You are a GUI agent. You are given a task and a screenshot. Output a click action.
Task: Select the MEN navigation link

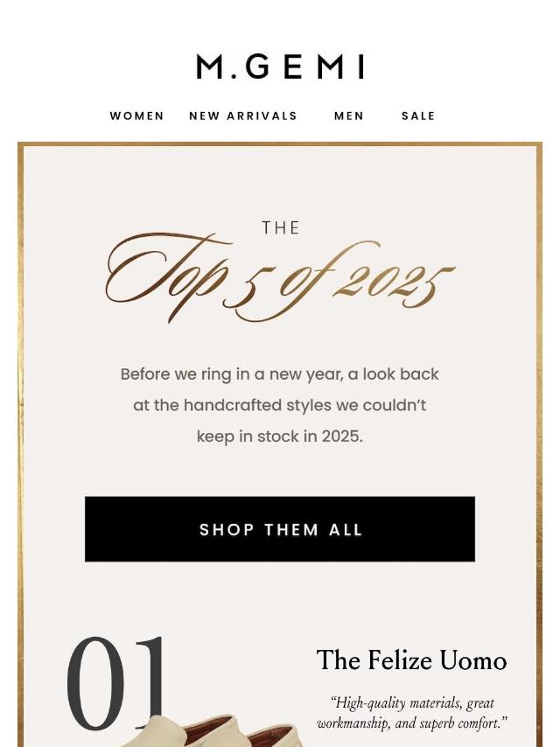coord(349,115)
